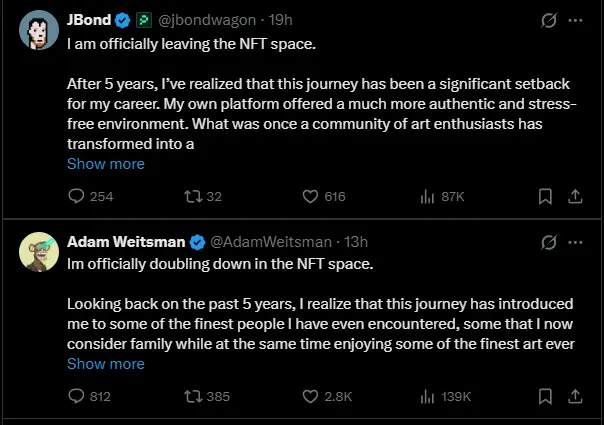
Task: Like JBond's tweet about leaving NFTs
Action: pyautogui.click(x=309, y=197)
